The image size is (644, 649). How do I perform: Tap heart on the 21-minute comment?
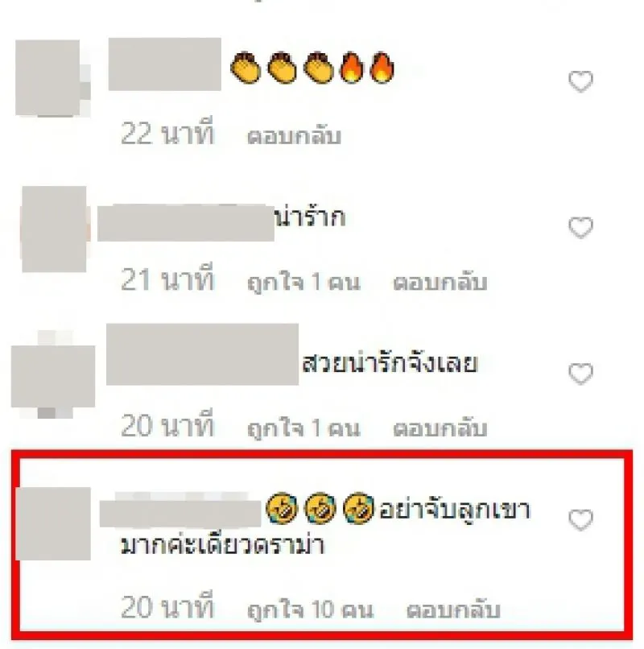[x=580, y=227]
